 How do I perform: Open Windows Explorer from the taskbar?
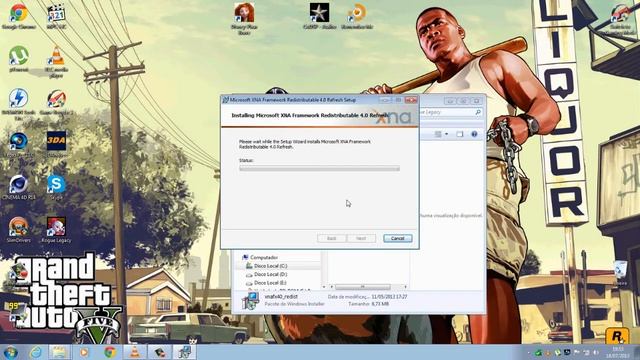tap(60, 352)
